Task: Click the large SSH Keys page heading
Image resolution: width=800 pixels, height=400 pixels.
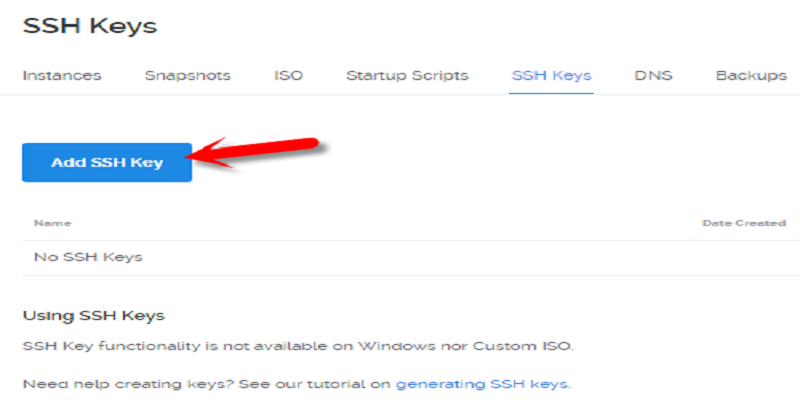Action: click(90, 26)
